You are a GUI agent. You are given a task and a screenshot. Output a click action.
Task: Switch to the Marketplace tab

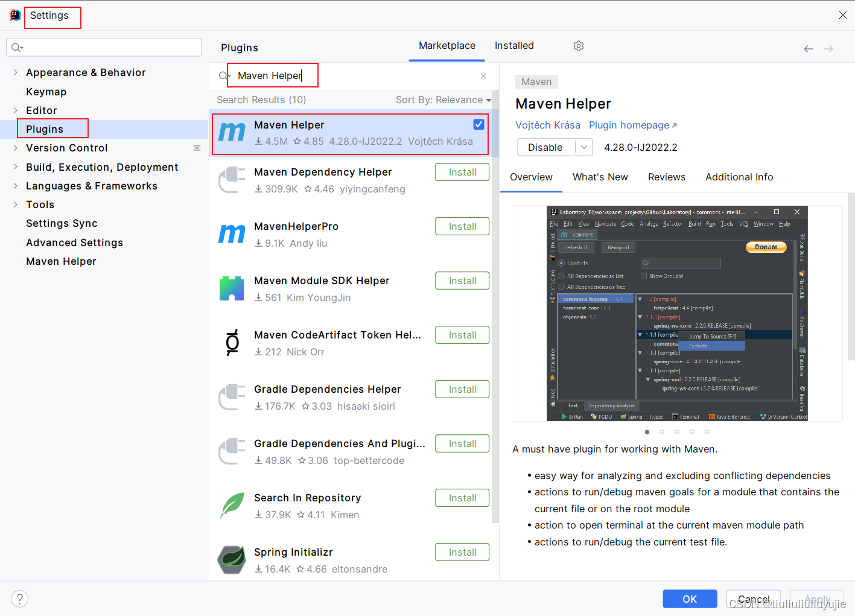[x=447, y=46]
